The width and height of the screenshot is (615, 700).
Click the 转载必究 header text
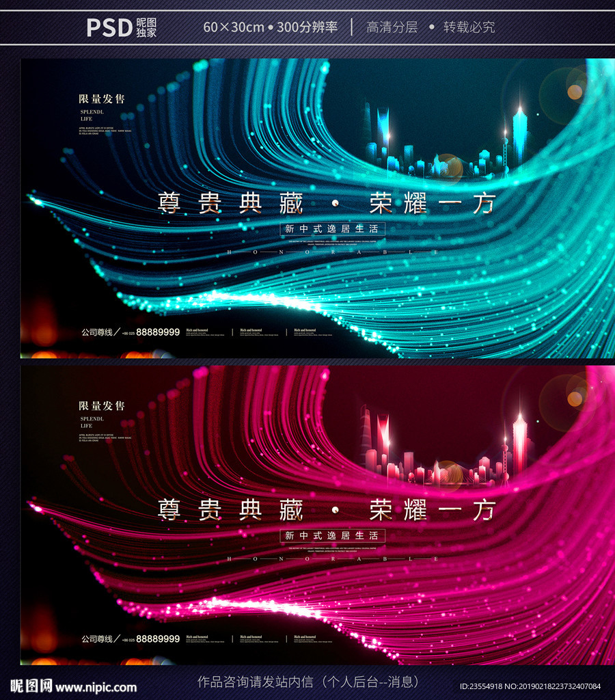pyautogui.click(x=469, y=27)
